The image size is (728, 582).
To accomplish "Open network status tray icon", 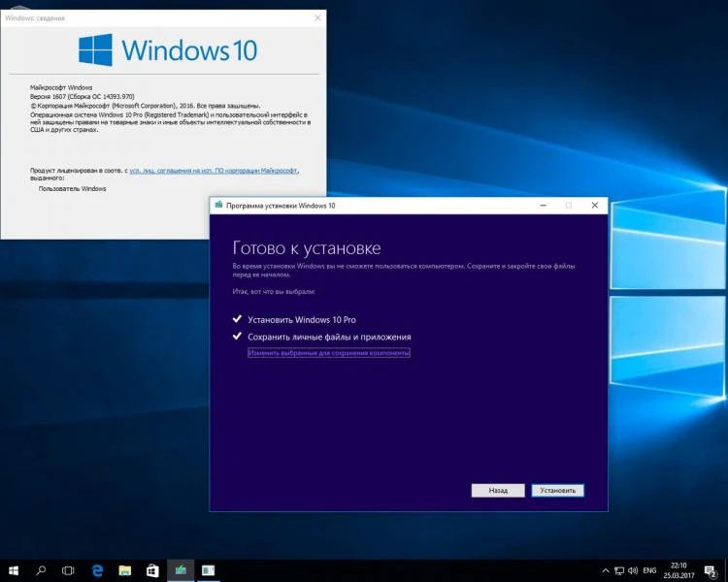I will [x=619, y=570].
